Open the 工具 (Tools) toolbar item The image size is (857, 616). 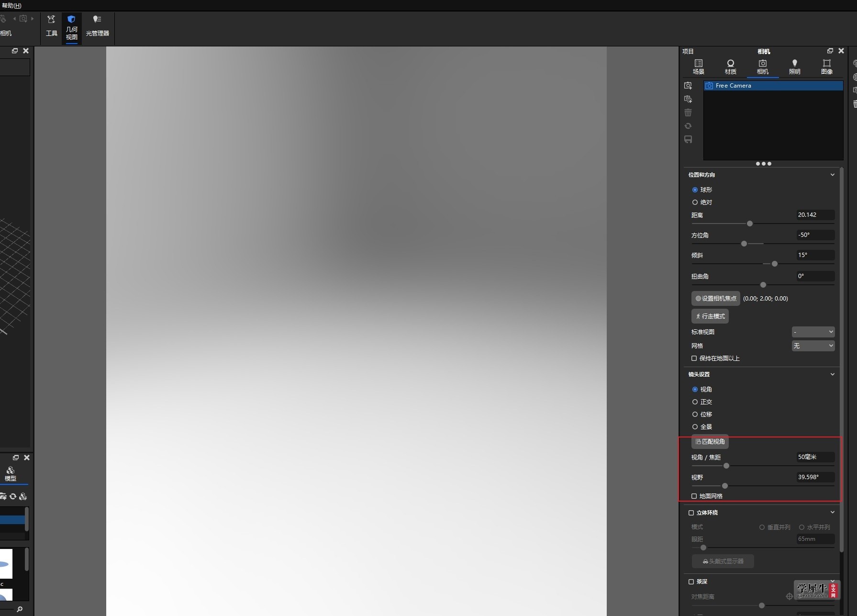pos(51,26)
